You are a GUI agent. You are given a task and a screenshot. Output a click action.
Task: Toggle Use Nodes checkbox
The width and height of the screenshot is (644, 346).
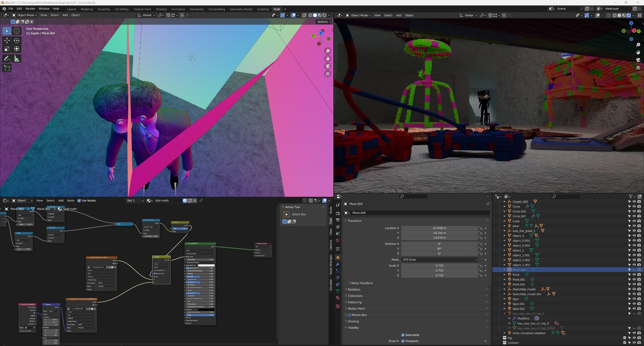point(79,201)
